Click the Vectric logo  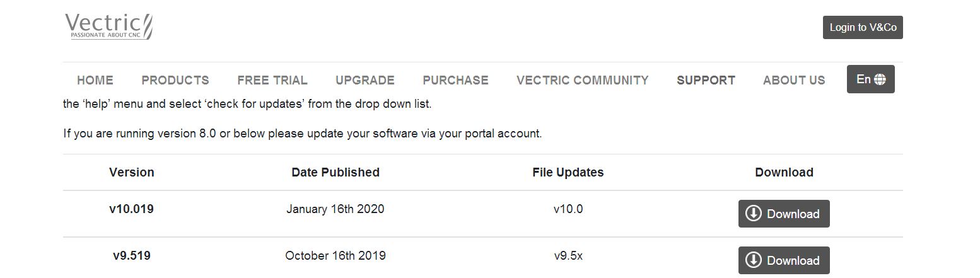(108, 26)
